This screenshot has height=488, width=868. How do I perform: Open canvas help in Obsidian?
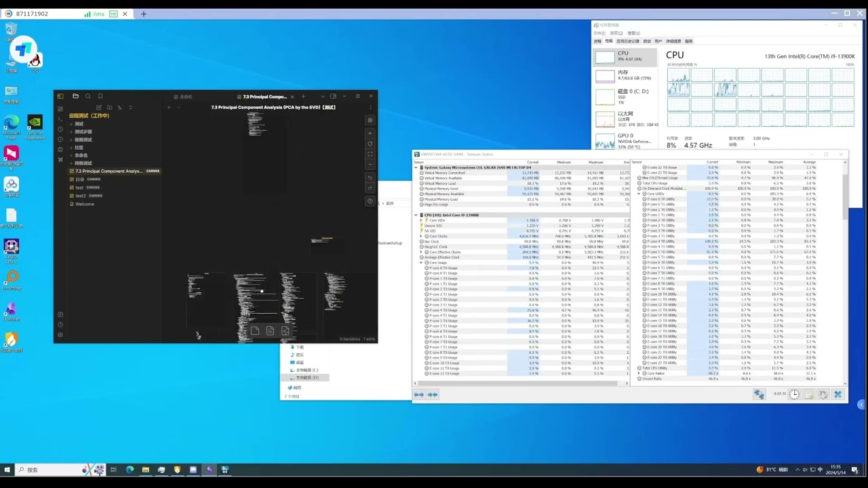click(x=370, y=201)
